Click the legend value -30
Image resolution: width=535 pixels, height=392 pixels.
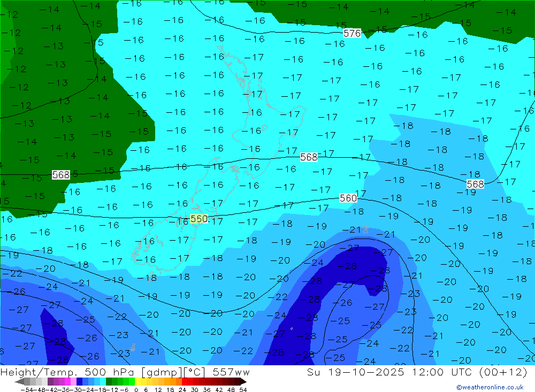click(x=77, y=390)
